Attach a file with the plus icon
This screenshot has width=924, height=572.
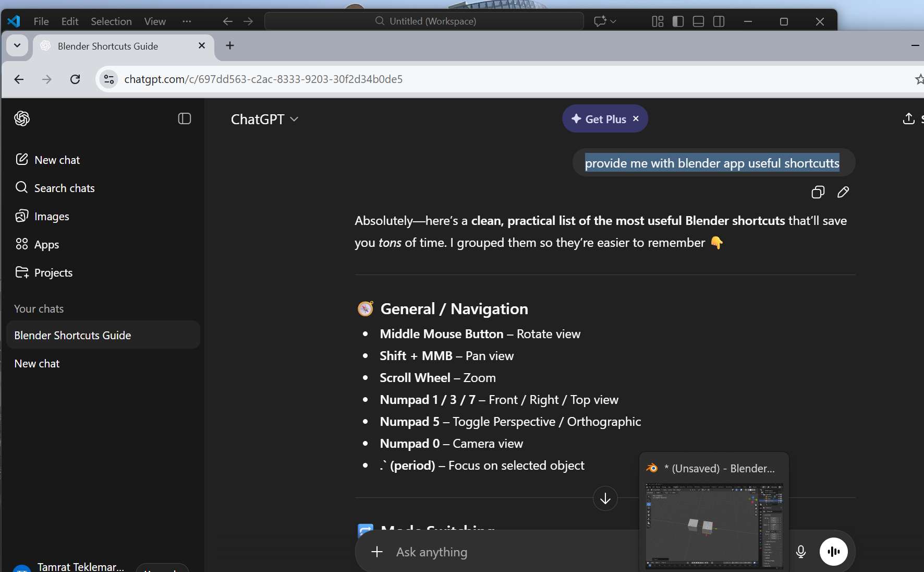377,552
